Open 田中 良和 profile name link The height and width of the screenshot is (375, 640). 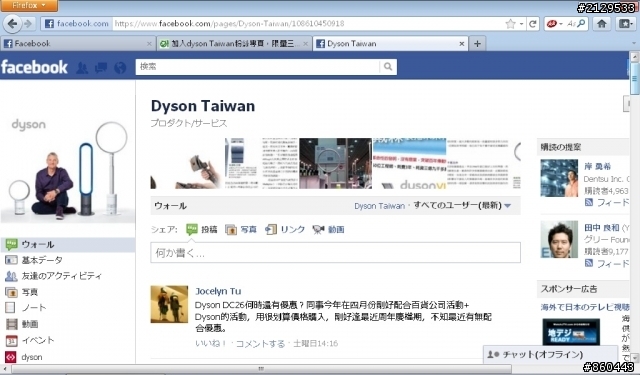[602, 228]
